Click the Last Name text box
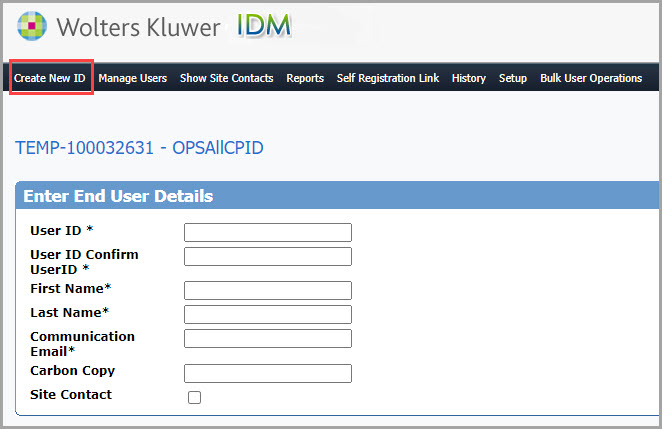 pyautogui.click(x=268, y=315)
